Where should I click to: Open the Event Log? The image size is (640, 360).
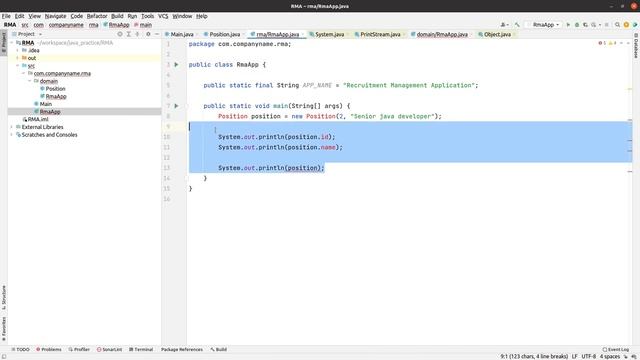pyautogui.click(x=616, y=349)
